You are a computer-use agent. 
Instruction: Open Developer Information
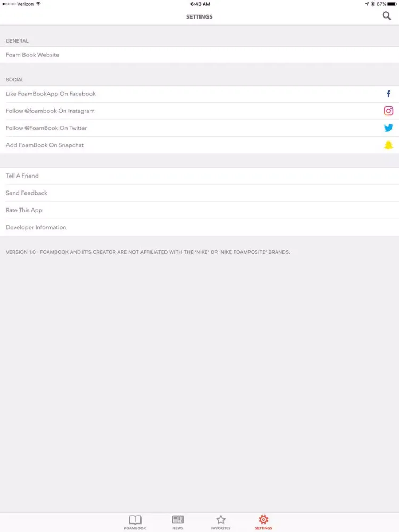pyautogui.click(x=36, y=227)
